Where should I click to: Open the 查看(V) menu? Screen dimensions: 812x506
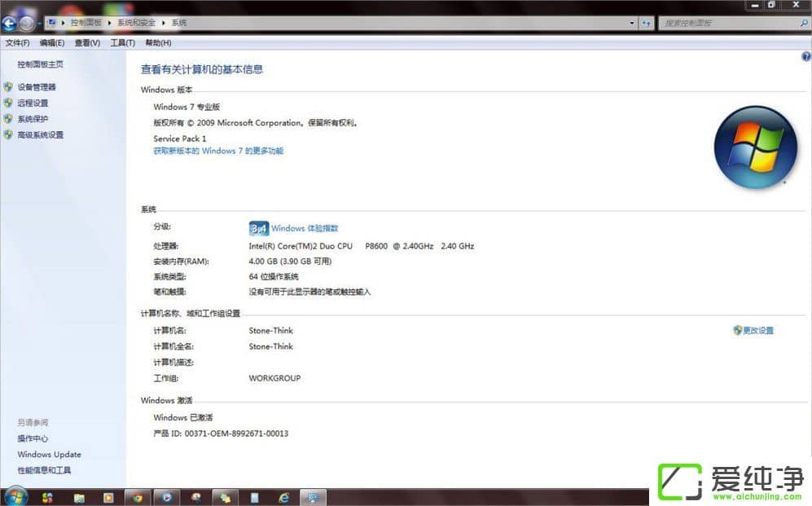pos(87,42)
